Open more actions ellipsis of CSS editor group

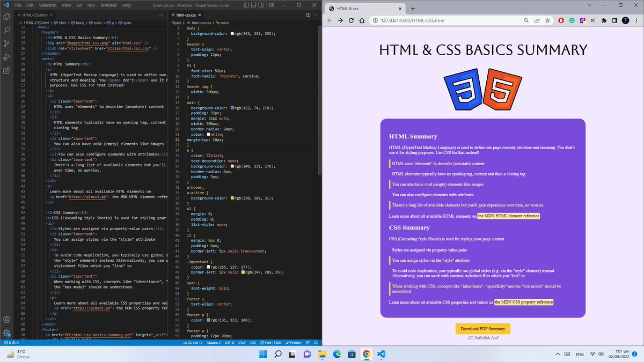coord(316,15)
